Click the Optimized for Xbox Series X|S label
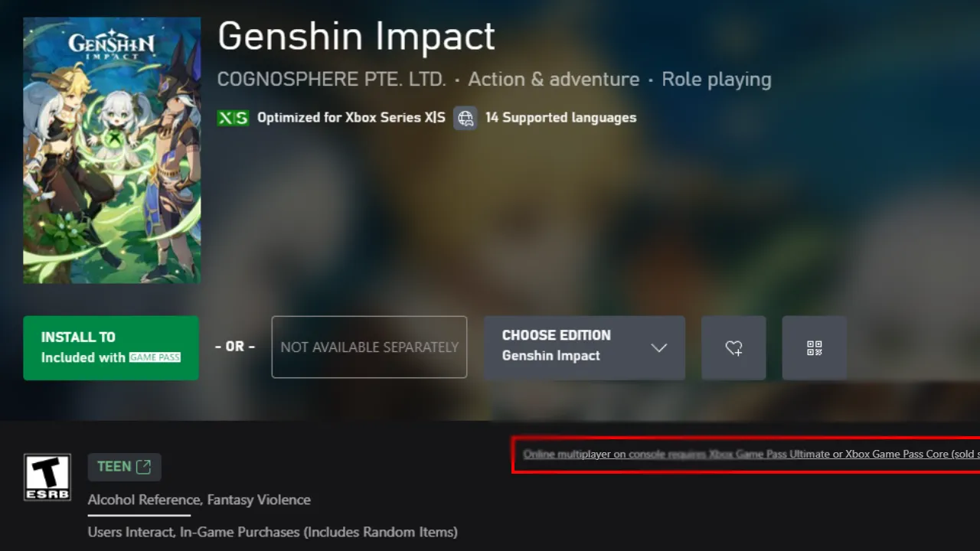 (351, 118)
